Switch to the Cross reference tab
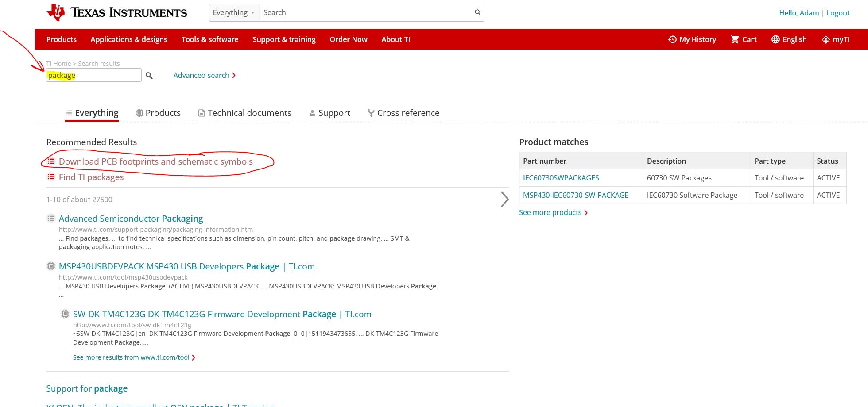Image resolution: width=868 pixels, height=407 pixels. click(x=403, y=113)
